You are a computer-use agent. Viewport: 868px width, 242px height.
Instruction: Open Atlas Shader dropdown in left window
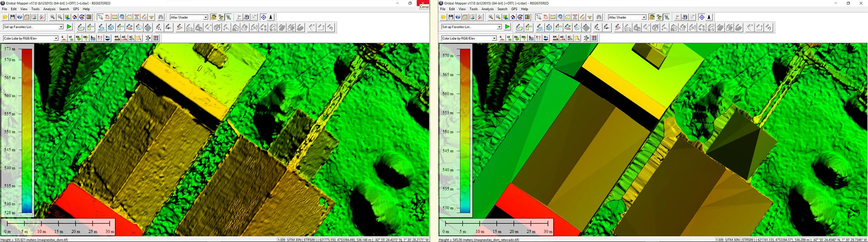pyautogui.click(x=189, y=17)
